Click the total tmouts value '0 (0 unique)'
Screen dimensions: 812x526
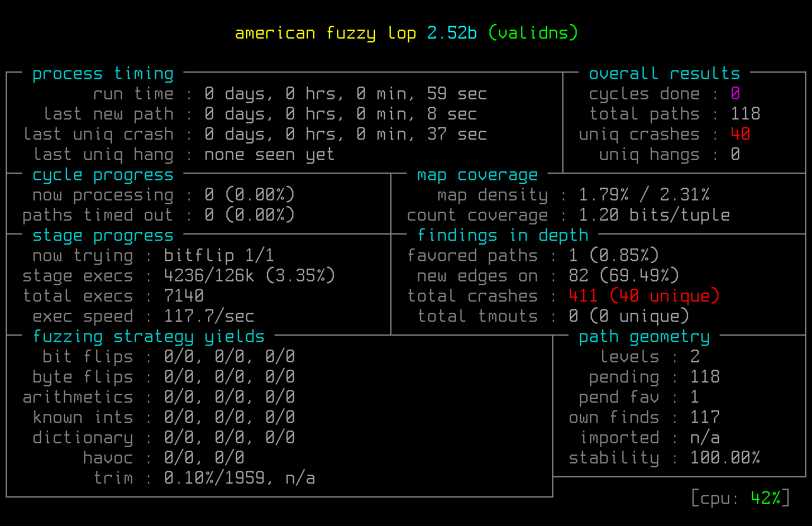tap(629, 317)
